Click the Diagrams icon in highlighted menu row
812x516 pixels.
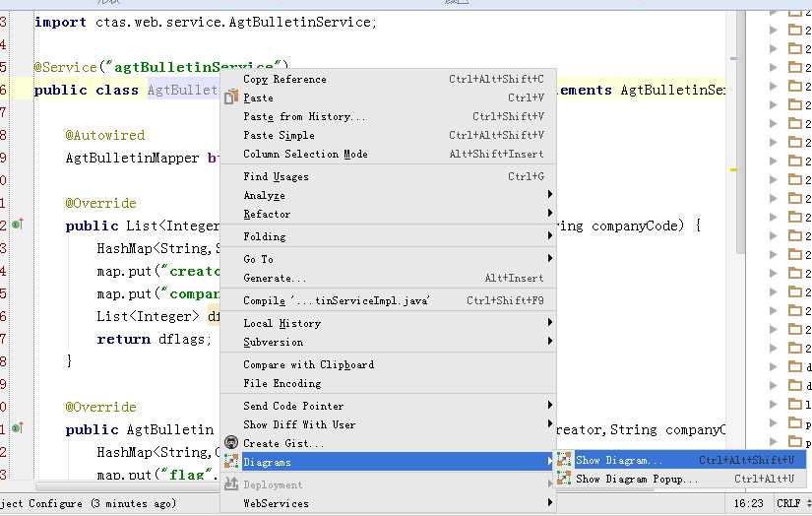[231, 461]
